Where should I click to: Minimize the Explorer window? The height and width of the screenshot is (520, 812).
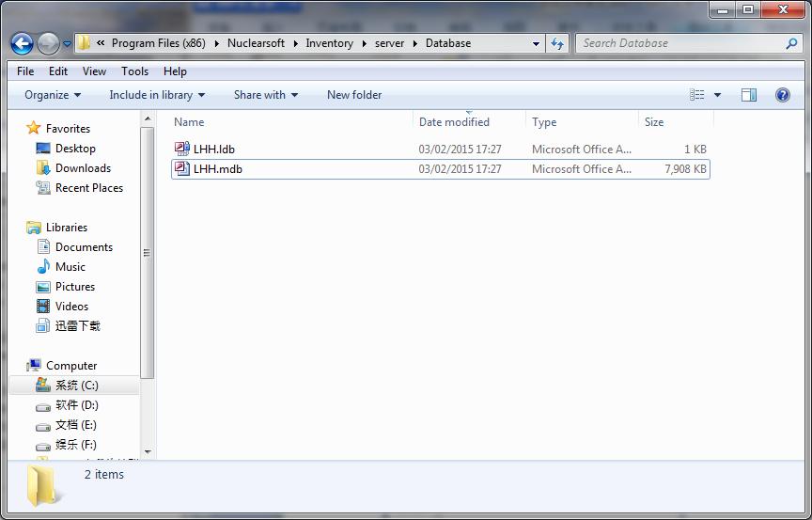tap(723, 9)
